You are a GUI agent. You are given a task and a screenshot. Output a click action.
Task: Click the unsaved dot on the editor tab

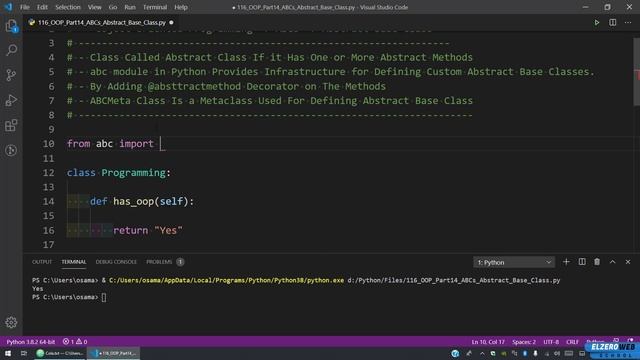click(171, 22)
